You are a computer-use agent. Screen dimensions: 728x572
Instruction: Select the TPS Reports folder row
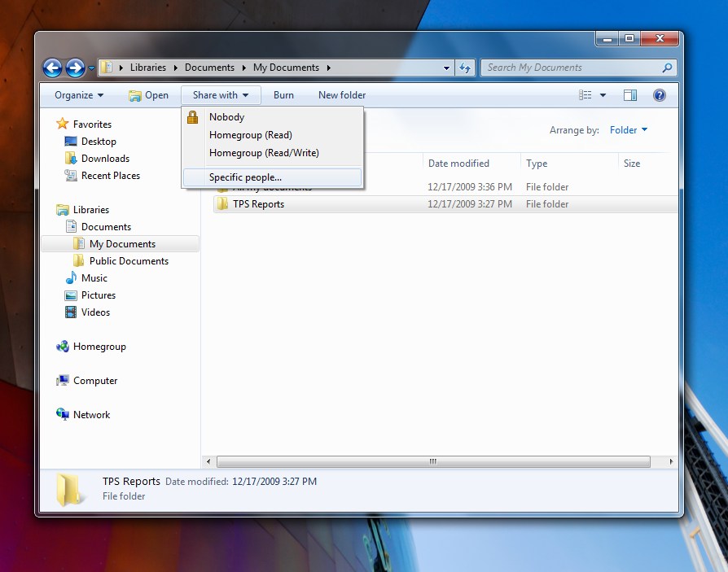445,204
